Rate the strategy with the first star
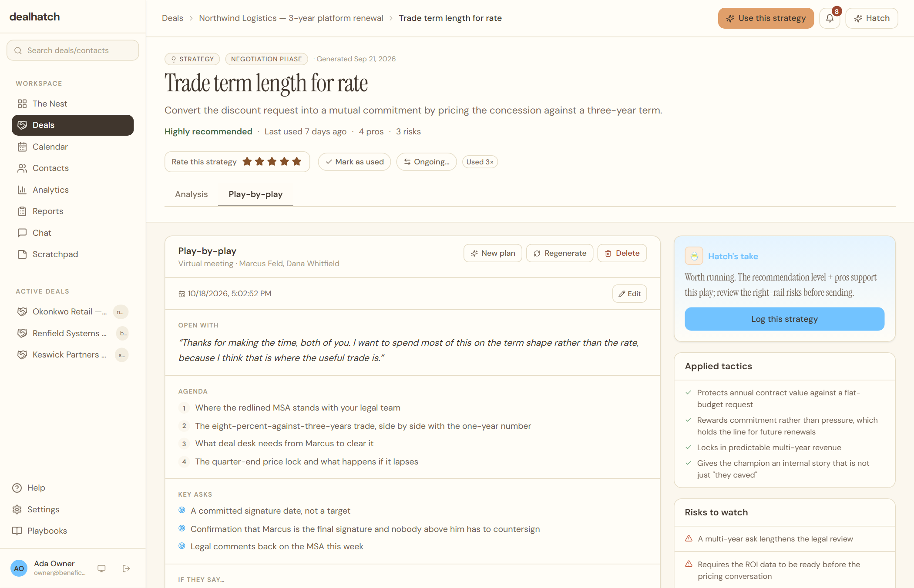Screen dimensions: 914x588 click(247, 162)
